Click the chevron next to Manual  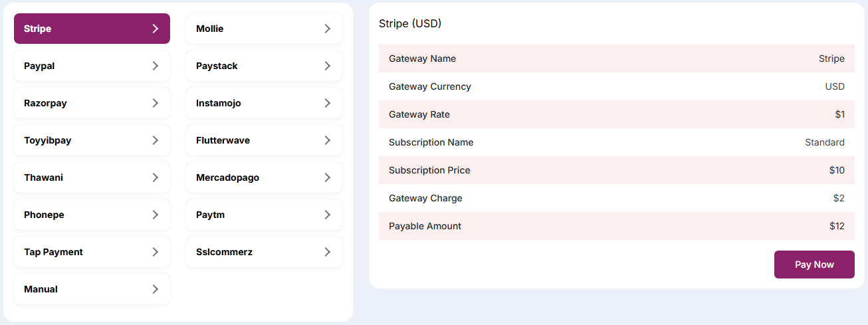click(155, 289)
